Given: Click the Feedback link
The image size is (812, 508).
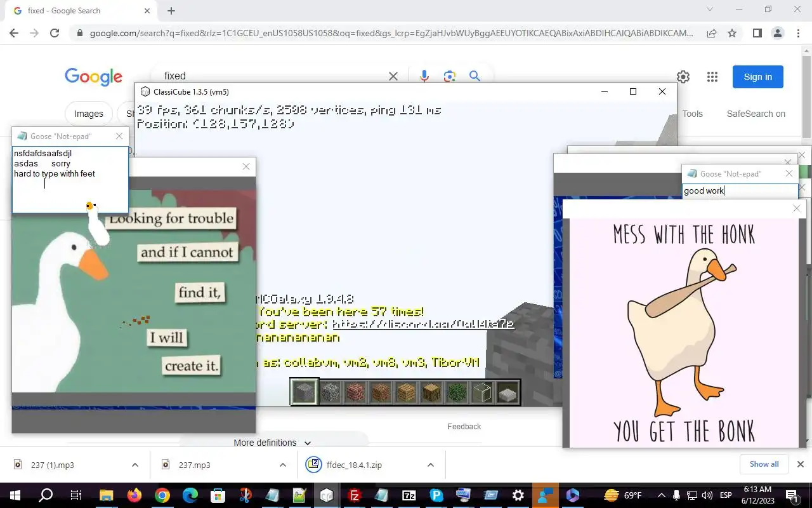Looking at the screenshot, I should point(464,427).
